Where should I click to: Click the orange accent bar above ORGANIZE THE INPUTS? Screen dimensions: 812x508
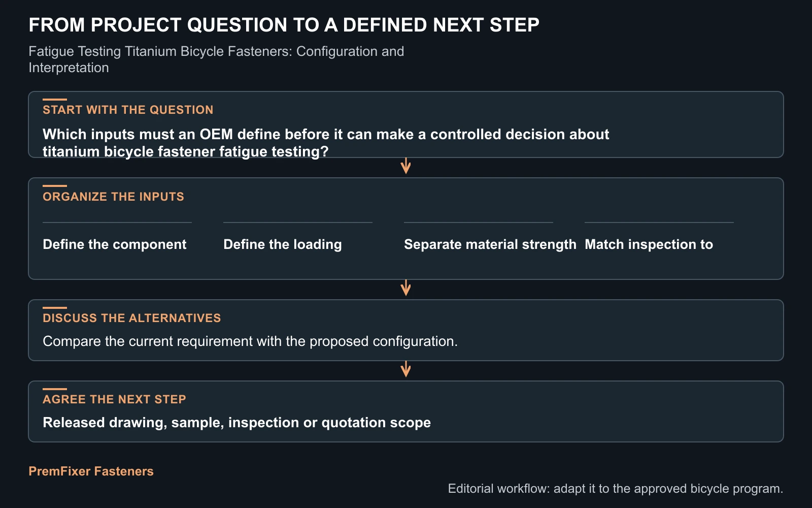click(55, 186)
